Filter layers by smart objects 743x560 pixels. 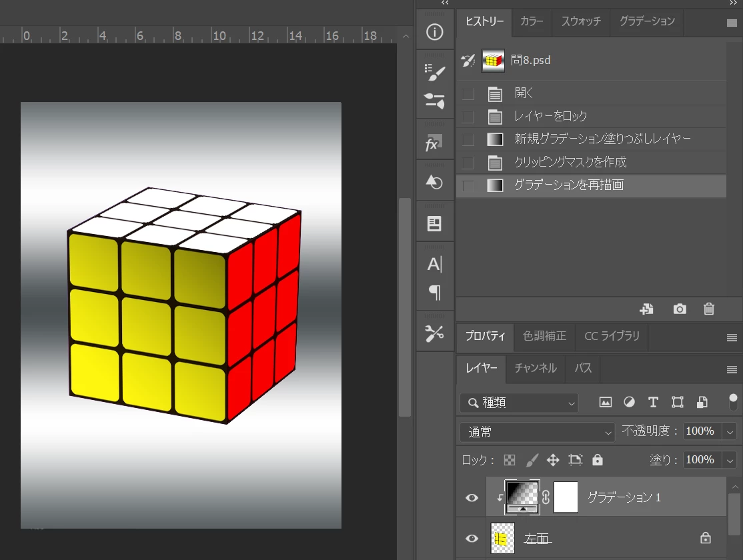pos(702,402)
